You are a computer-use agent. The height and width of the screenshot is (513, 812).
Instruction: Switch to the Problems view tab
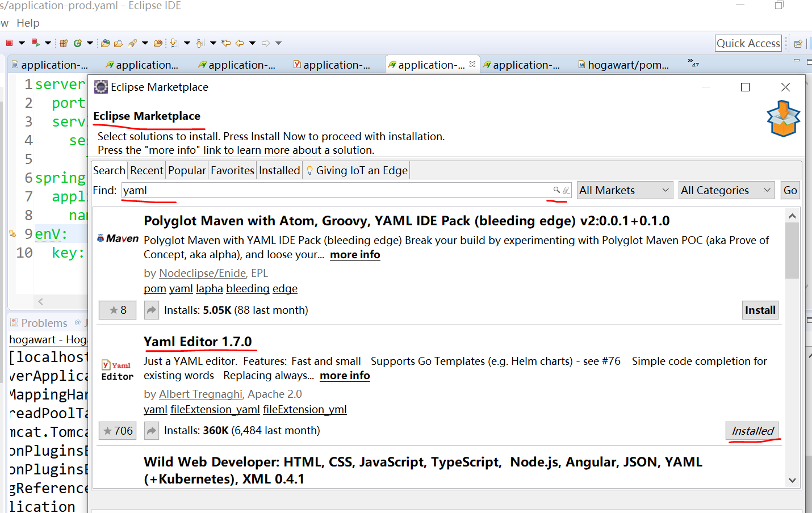39,323
